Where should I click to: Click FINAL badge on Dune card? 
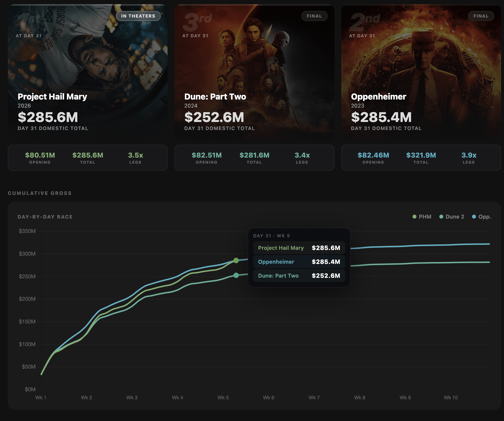[x=314, y=16]
